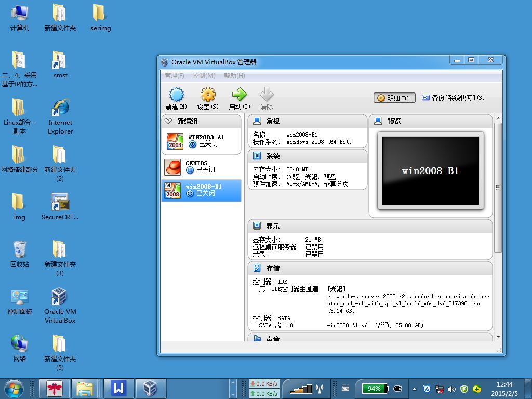
Task: Select the SecureCRT desktop shortcut
Action: coord(60,207)
